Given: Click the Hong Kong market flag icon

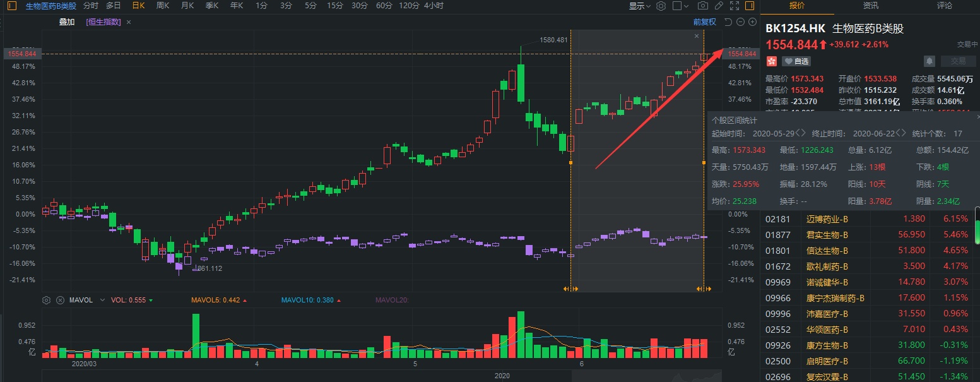Looking at the screenshot, I should click(772, 61).
